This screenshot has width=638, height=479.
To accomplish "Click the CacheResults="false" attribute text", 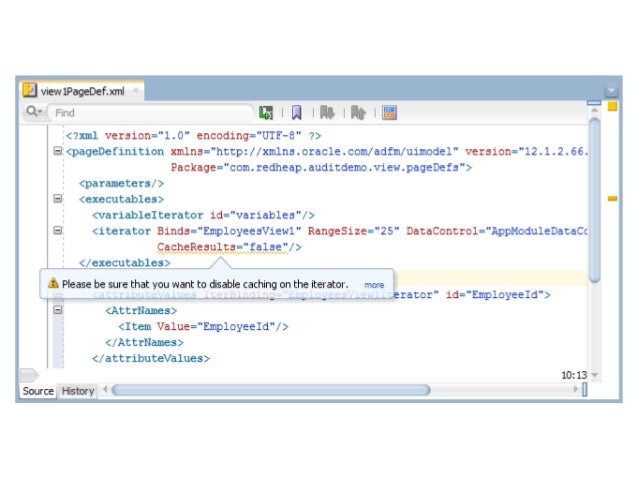I will (223, 247).
